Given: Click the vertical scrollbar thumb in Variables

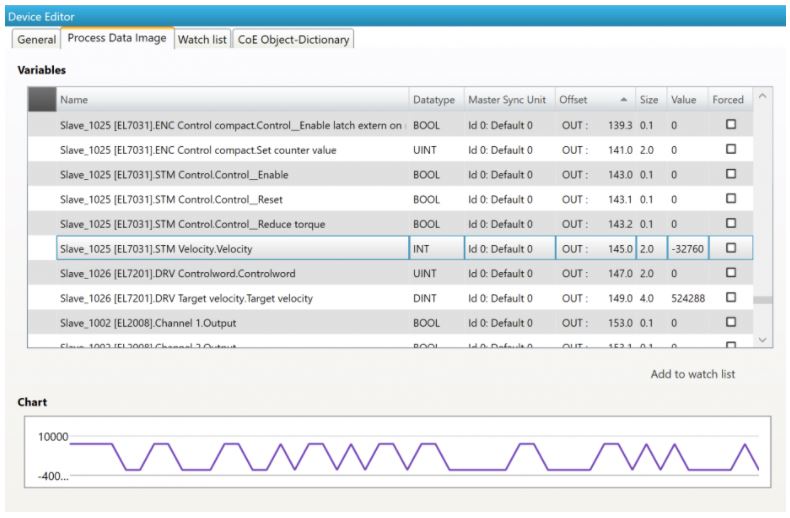Looking at the screenshot, I should click(765, 299).
